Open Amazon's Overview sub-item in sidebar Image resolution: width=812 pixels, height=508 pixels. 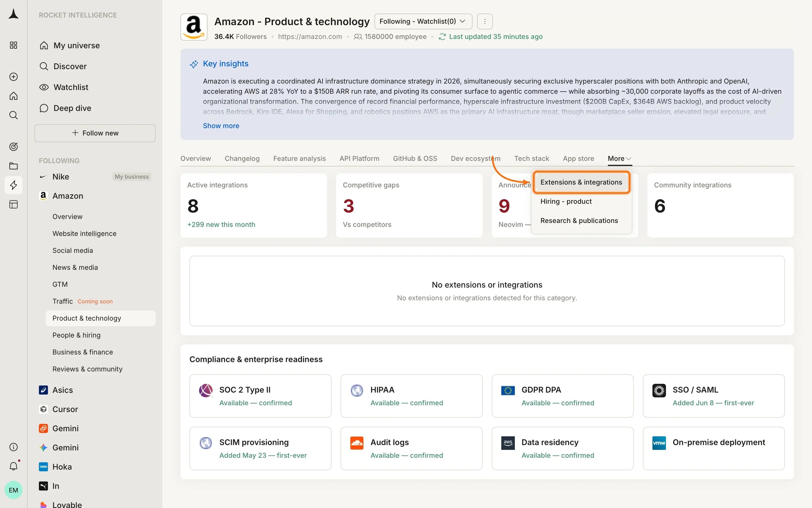[x=101, y=217]
